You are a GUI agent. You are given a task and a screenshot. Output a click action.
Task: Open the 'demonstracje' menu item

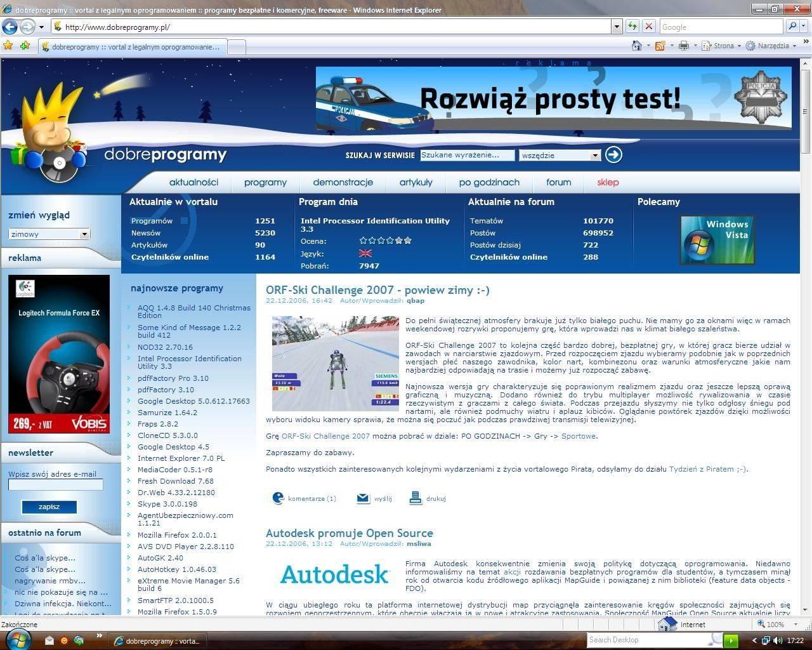click(x=343, y=182)
